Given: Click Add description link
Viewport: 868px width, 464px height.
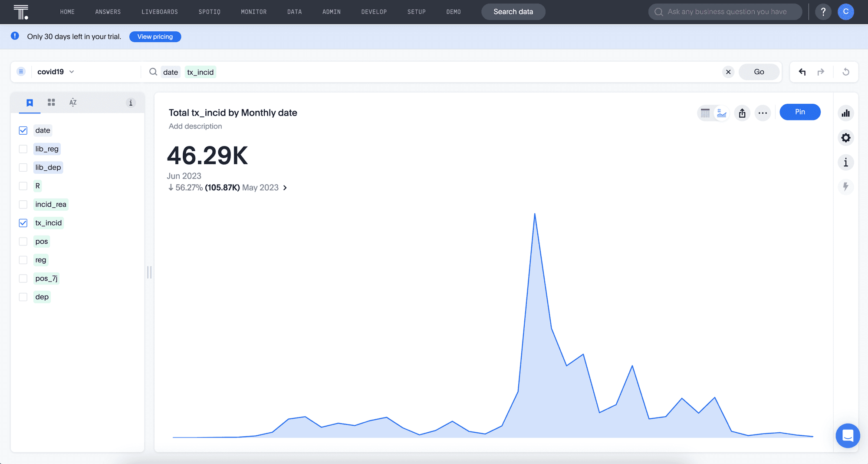Looking at the screenshot, I should [195, 126].
